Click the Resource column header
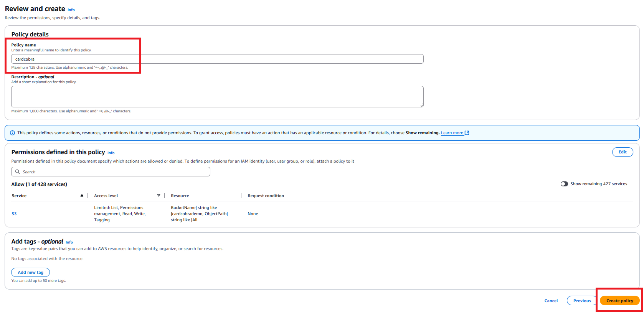 click(x=180, y=196)
